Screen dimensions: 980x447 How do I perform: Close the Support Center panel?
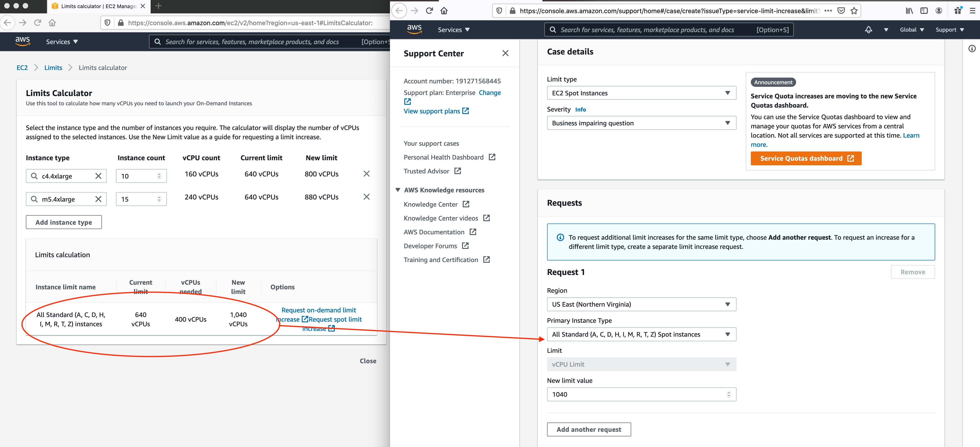coord(505,53)
